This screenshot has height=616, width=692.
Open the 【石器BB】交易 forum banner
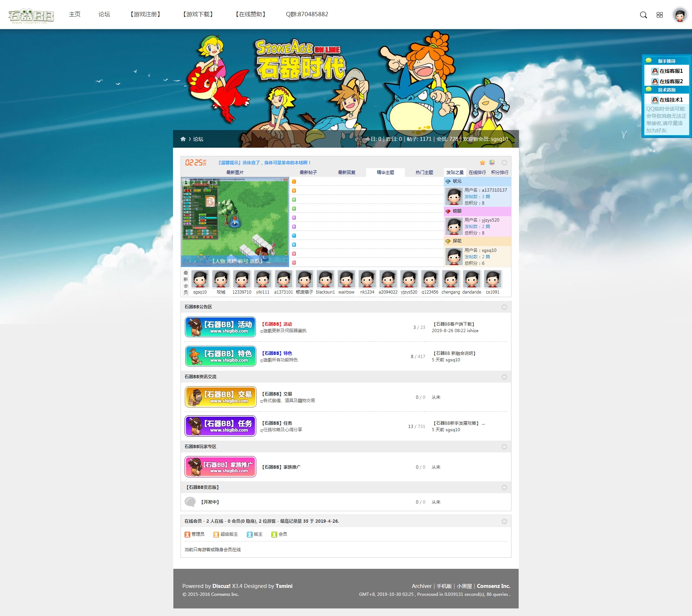click(x=221, y=397)
